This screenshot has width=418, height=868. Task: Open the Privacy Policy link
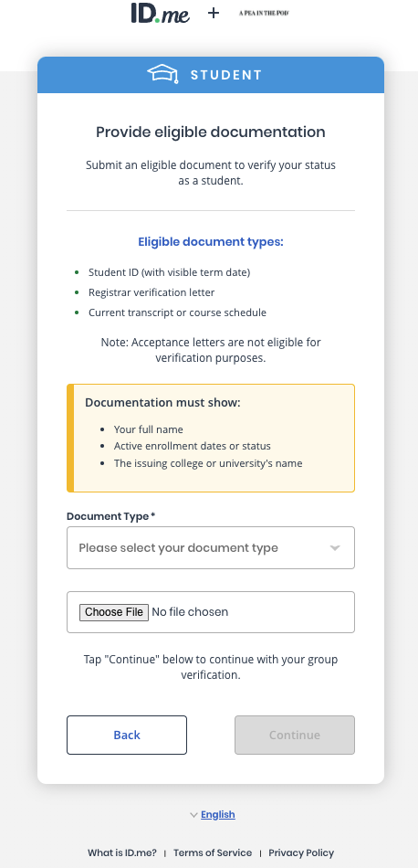point(301,852)
